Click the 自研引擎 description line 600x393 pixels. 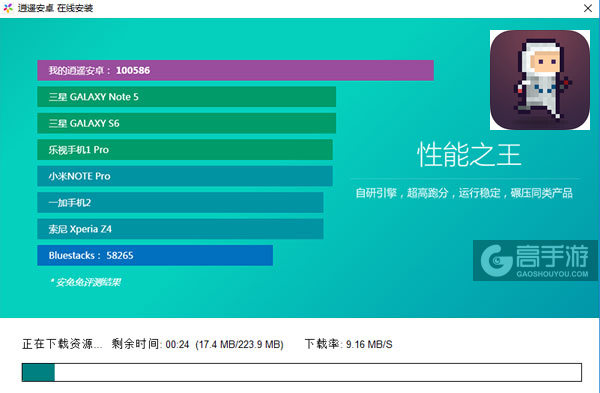(x=464, y=193)
